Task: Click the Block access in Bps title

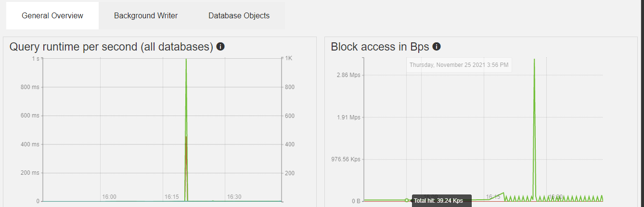Action: [x=380, y=47]
